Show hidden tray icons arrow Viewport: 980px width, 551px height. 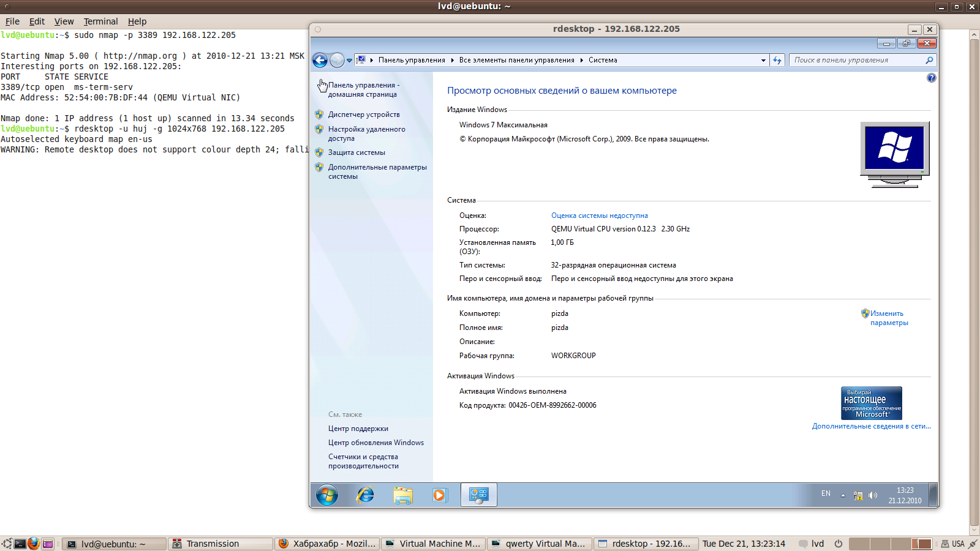coord(843,495)
